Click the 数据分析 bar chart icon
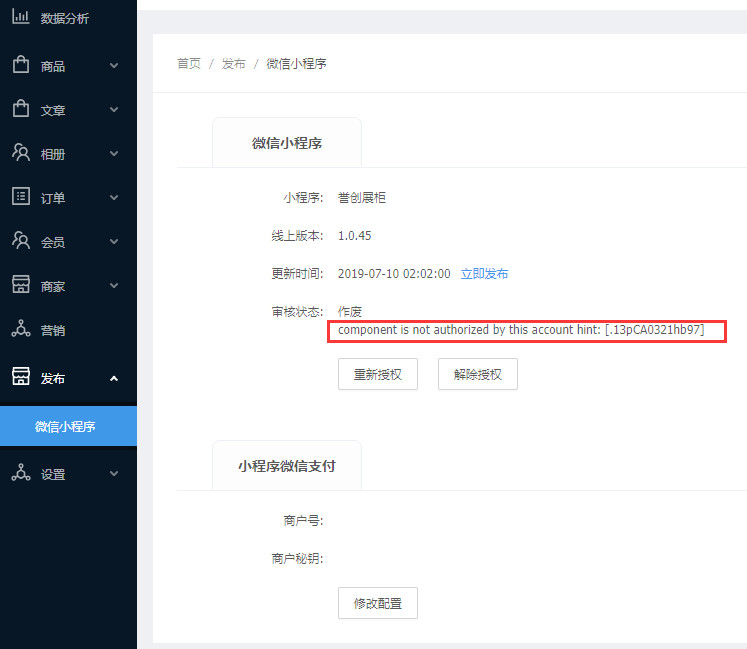This screenshot has width=747, height=649. point(20,17)
